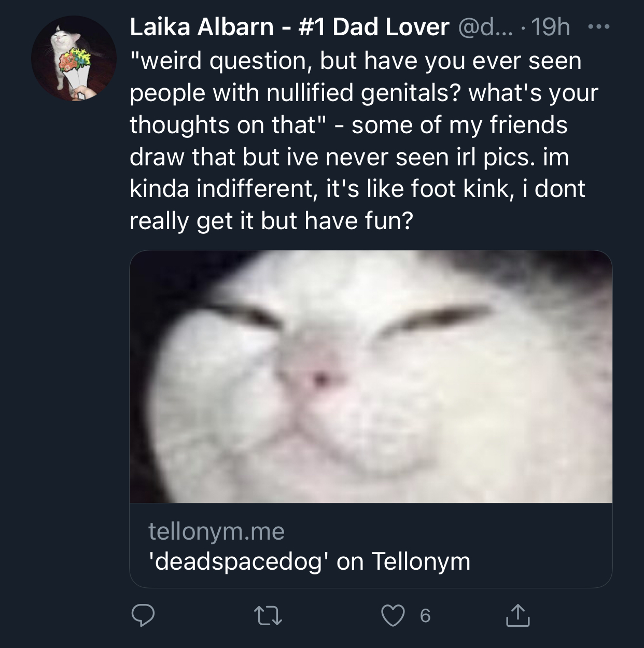Open the cat-with-bouquet profile avatar
Viewport: 644px width, 648px height.
(x=74, y=58)
